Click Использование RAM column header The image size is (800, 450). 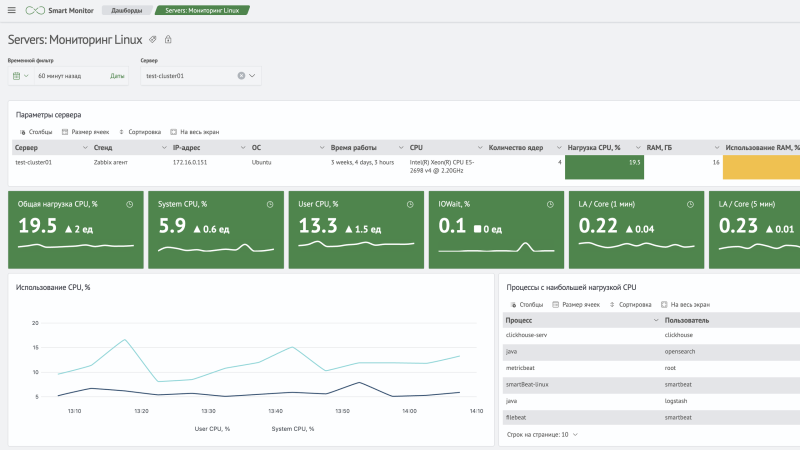(762, 147)
